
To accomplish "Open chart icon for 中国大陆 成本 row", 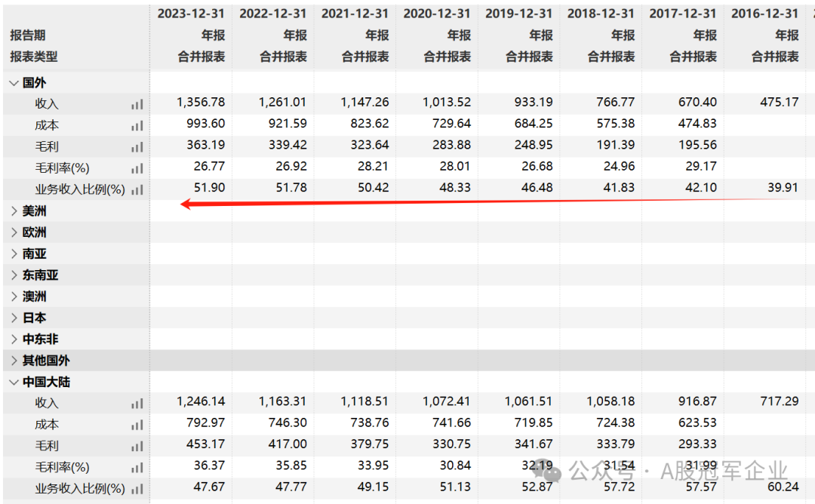I will click(x=137, y=425).
